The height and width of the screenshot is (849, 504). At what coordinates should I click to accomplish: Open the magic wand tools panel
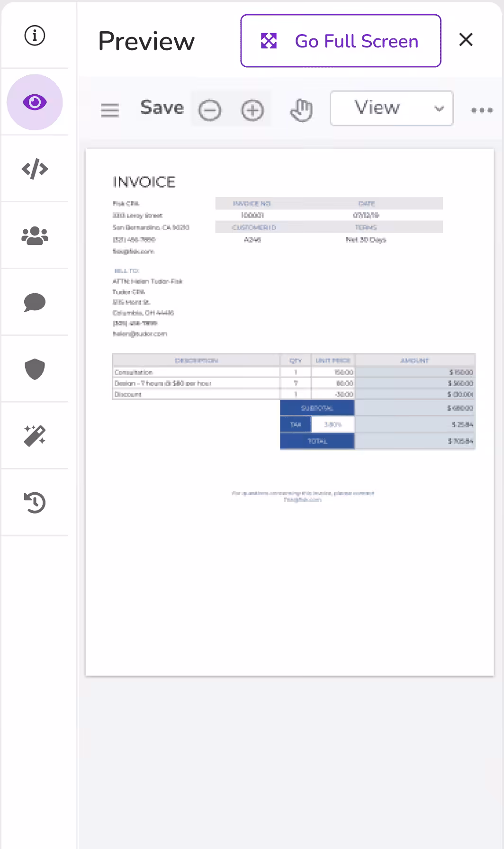click(x=35, y=436)
